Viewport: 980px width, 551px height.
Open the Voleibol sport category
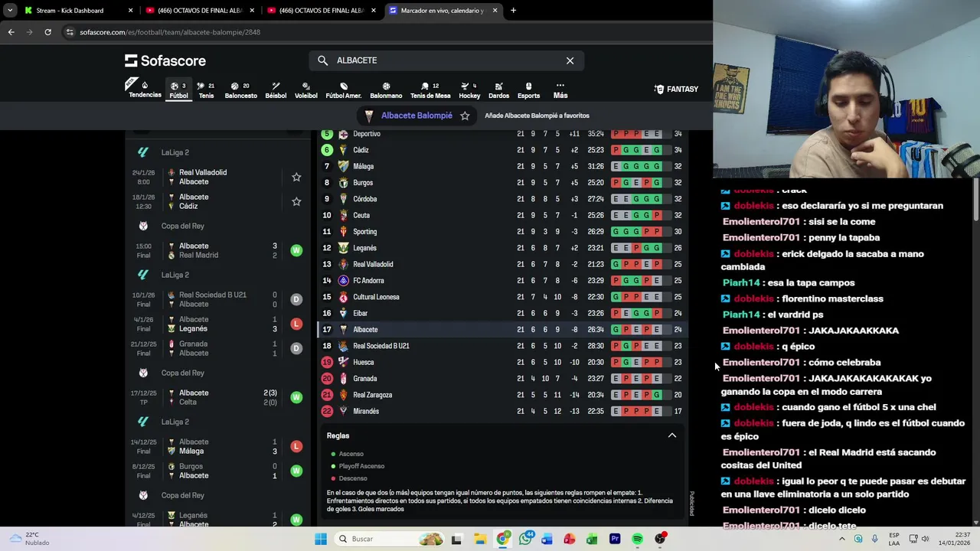[306, 90]
